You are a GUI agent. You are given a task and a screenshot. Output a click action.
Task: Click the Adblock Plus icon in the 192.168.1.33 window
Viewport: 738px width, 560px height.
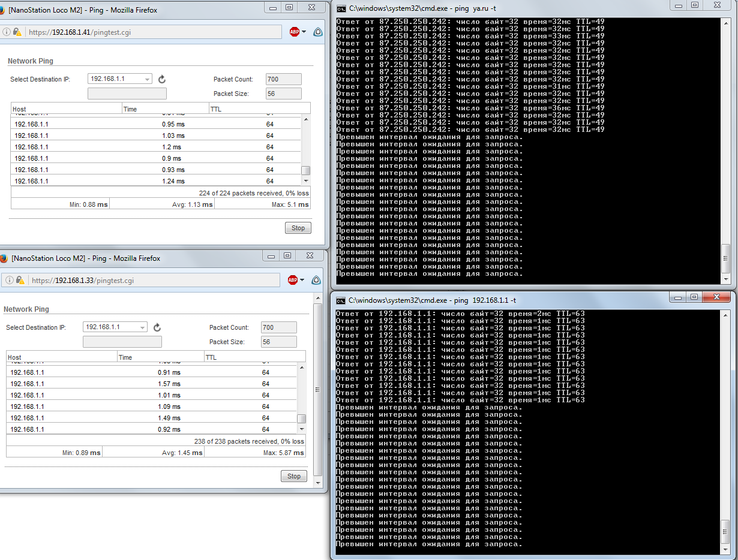click(292, 280)
